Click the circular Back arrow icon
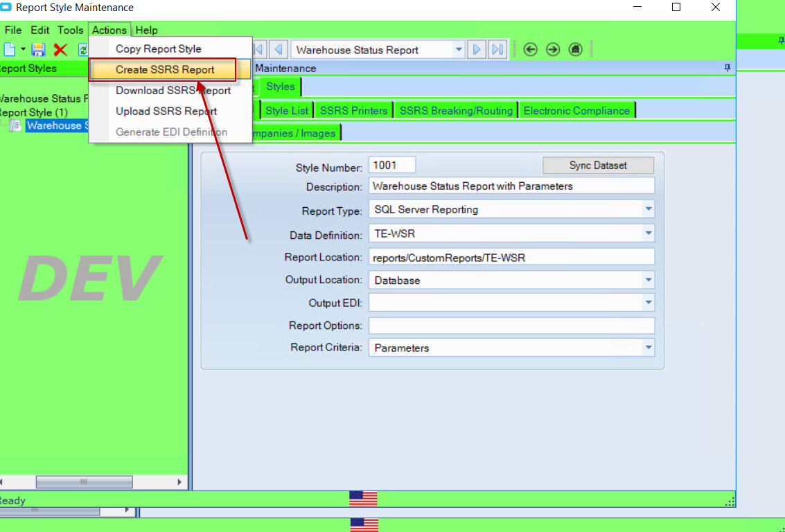Viewport: 785px width, 532px height. [x=530, y=50]
